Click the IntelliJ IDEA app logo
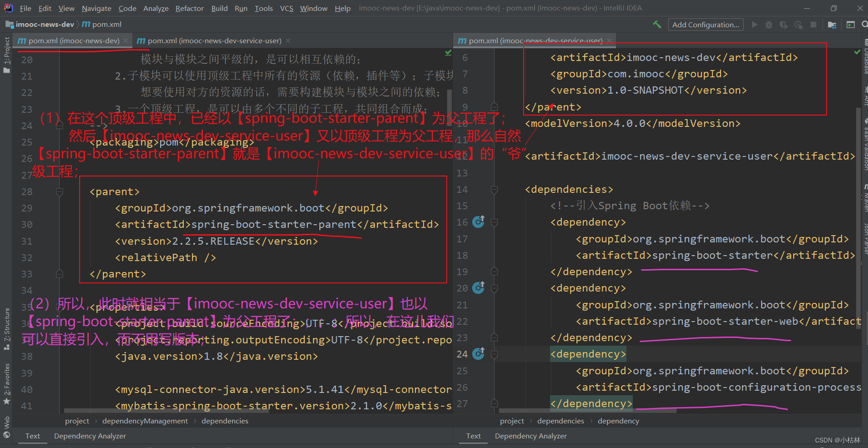The height and width of the screenshot is (448, 868). 8,8
